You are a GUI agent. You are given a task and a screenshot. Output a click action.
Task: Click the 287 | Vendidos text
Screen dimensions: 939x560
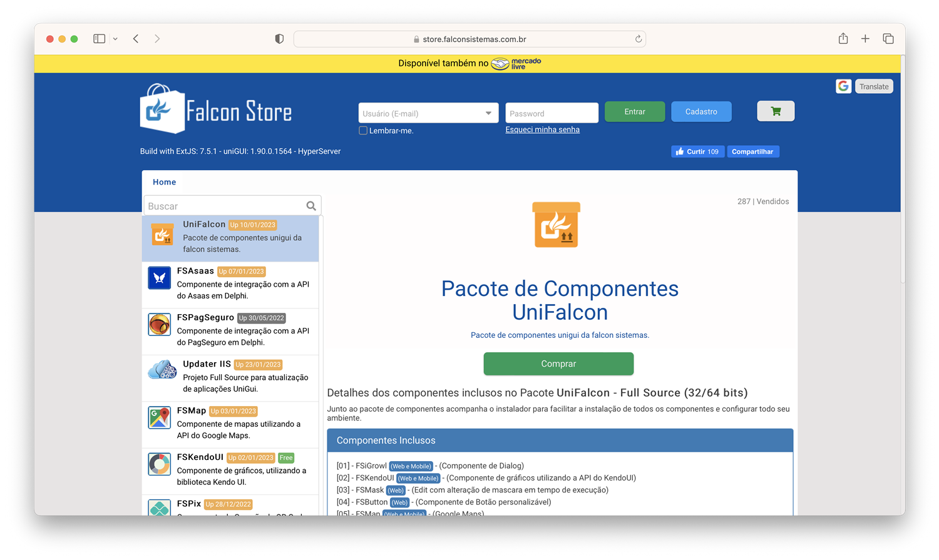[x=763, y=201]
